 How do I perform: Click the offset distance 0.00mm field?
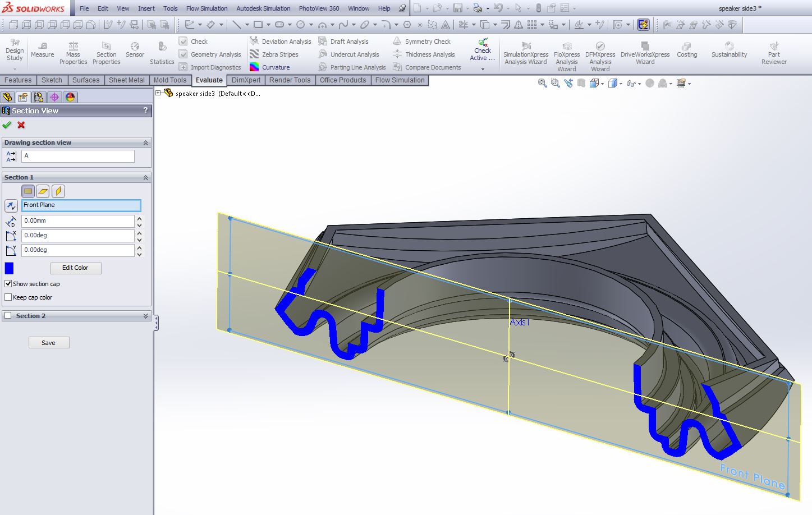(78, 221)
